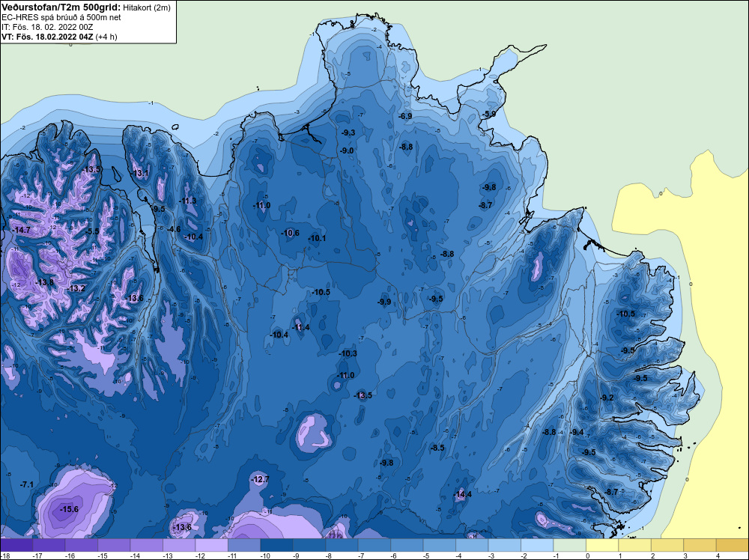Click the -13.1 temperature reading
The image size is (749, 560).
140,173
